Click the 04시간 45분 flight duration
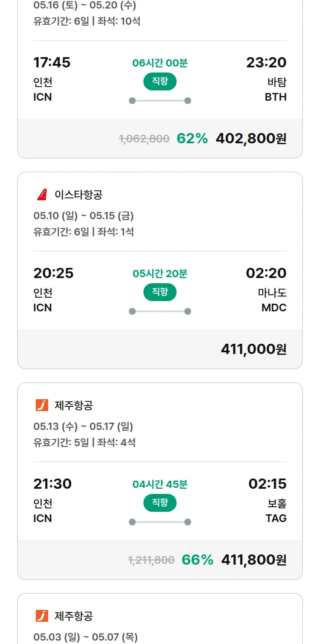Image resolution: width=320 pixels, height=644 pixels. click(x=160, y=484)
